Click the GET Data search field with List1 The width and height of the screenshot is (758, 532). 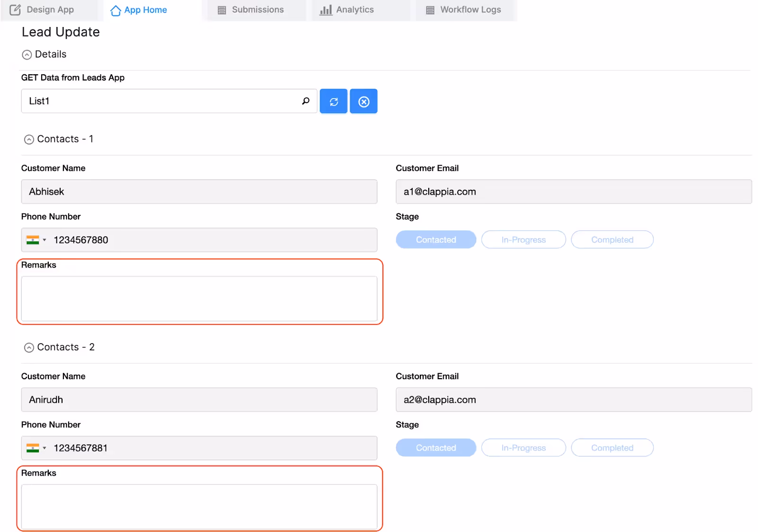coord(169,101)
